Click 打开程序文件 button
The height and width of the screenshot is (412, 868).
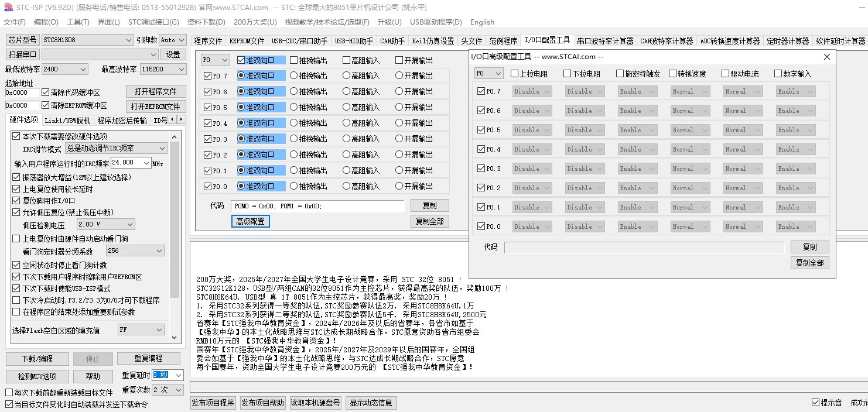156,91
